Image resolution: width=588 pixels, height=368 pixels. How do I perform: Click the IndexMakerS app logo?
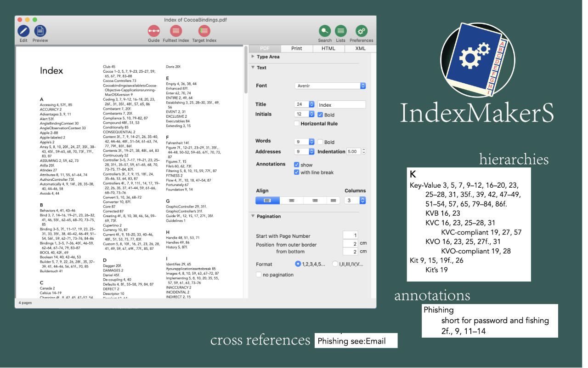477,61
